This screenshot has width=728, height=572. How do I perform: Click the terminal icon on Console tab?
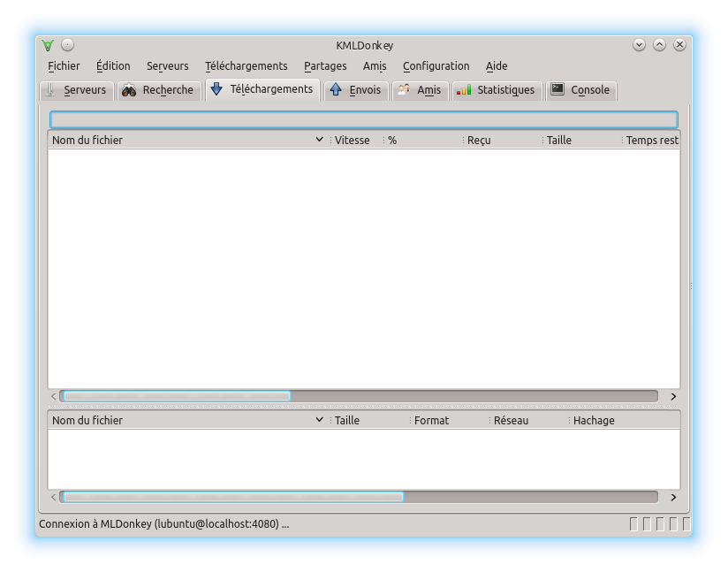(557, 89)
